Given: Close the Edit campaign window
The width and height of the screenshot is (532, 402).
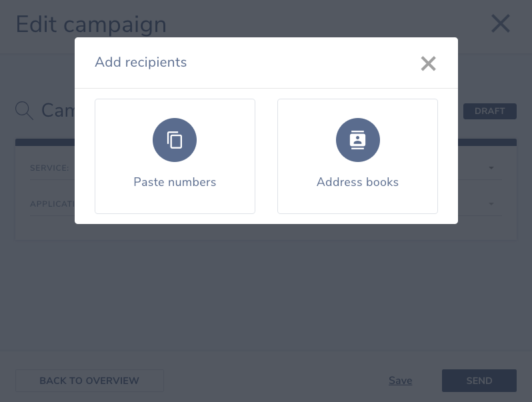Looking at the screenshot, I should point(501,23).
